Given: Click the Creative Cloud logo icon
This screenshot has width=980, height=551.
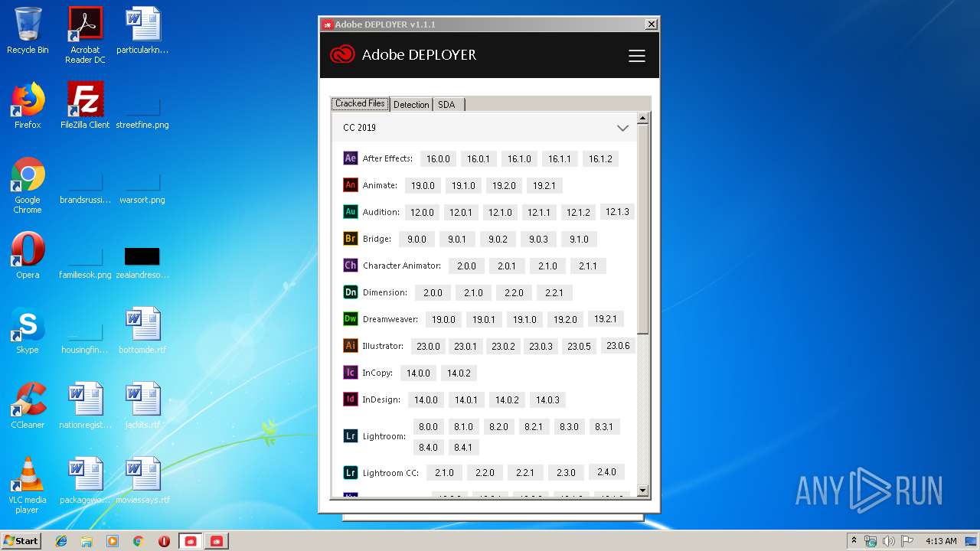Looking at the screenshot, I should tap(342, 54).
